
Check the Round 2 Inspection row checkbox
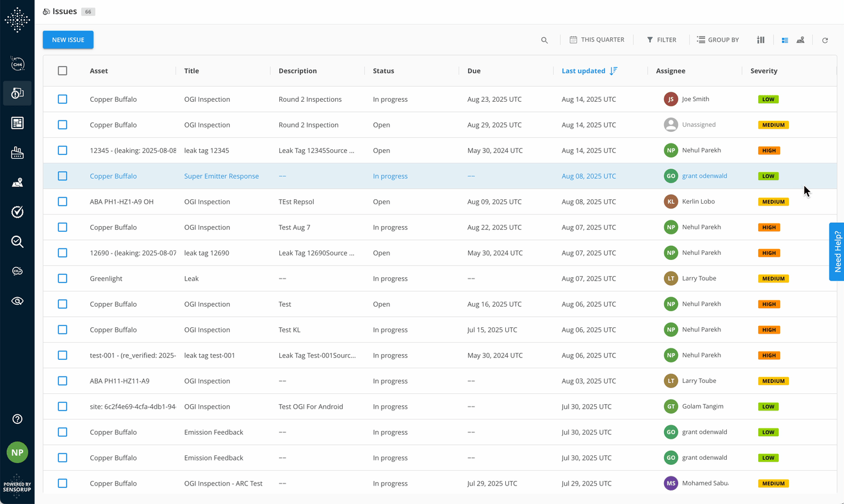coord(62,125)
